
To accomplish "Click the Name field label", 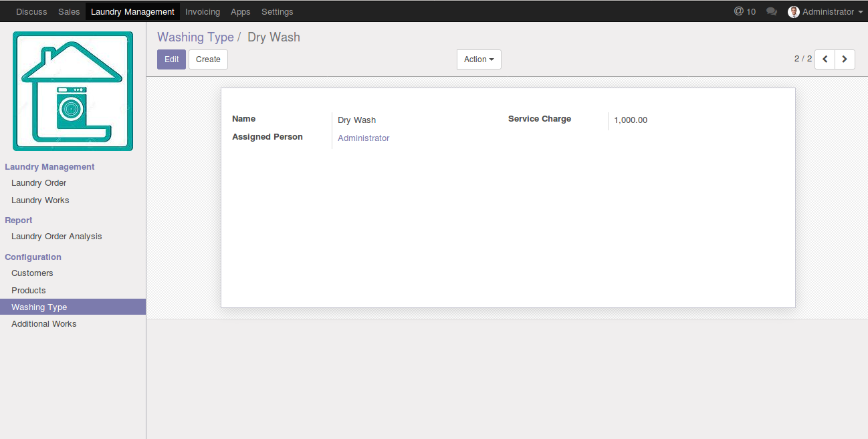I will [x=244, y=119].
